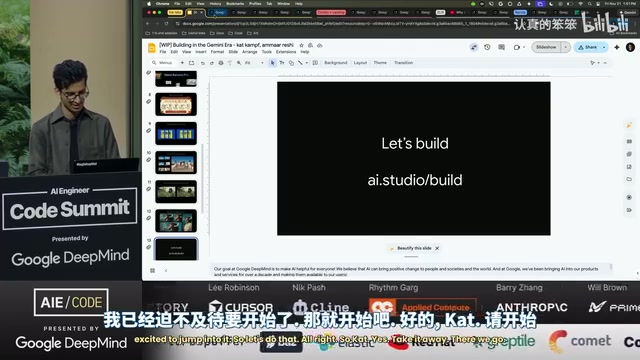Open the move-to-folder icon beside the title

(310, 45)
